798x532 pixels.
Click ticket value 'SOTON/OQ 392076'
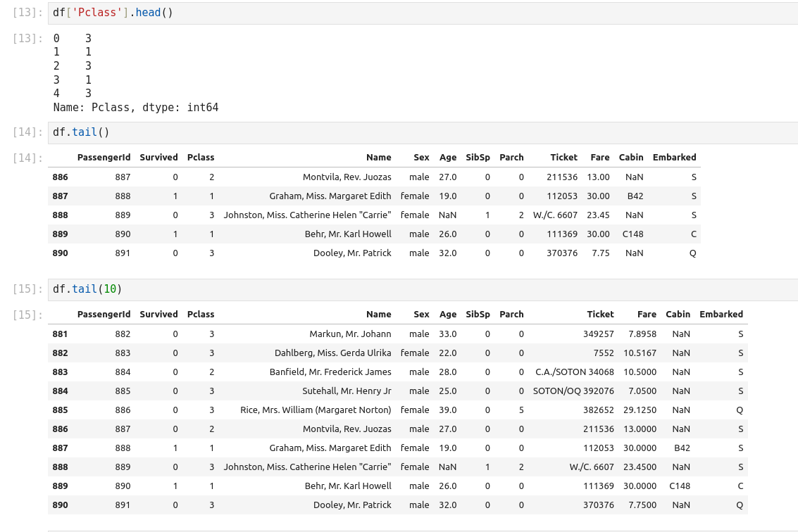tap(573, 391)
